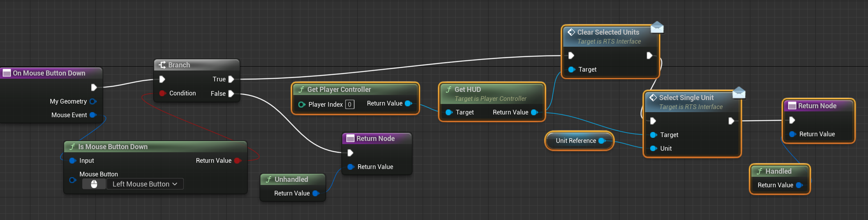The image size is (868, 220).
Task: Select the On Mouse Button Down event header
Action: coord(49,73)
